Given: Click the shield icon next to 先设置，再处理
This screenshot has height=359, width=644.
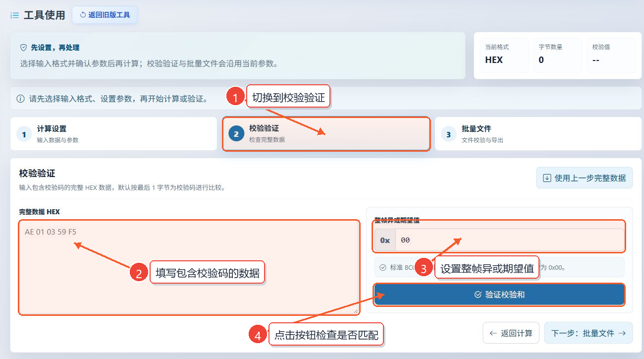Looking at the screenshot, I should click(x=23, y=48).
